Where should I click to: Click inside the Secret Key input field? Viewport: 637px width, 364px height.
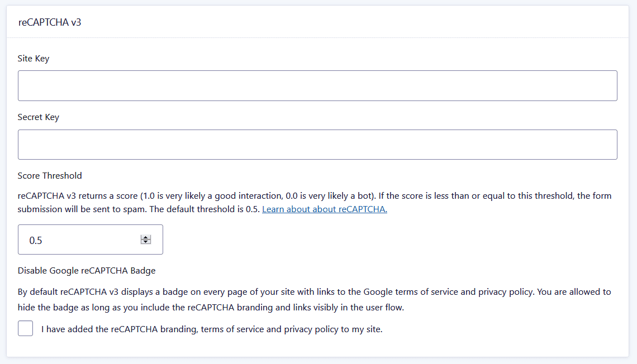coord(317,144)
